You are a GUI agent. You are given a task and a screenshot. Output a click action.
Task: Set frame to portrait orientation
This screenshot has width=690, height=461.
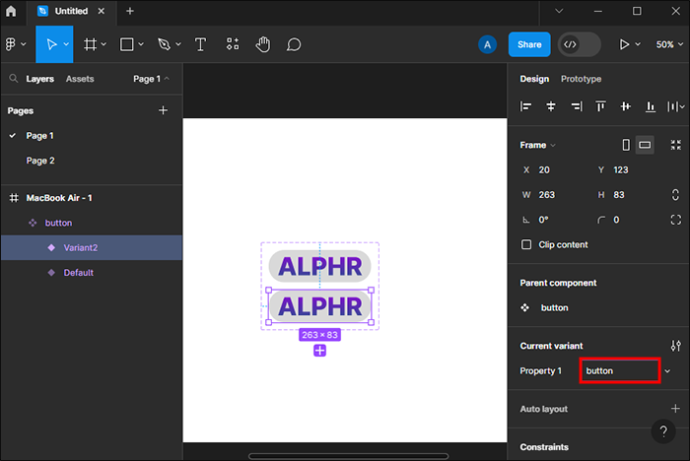[x=626, y=145]
